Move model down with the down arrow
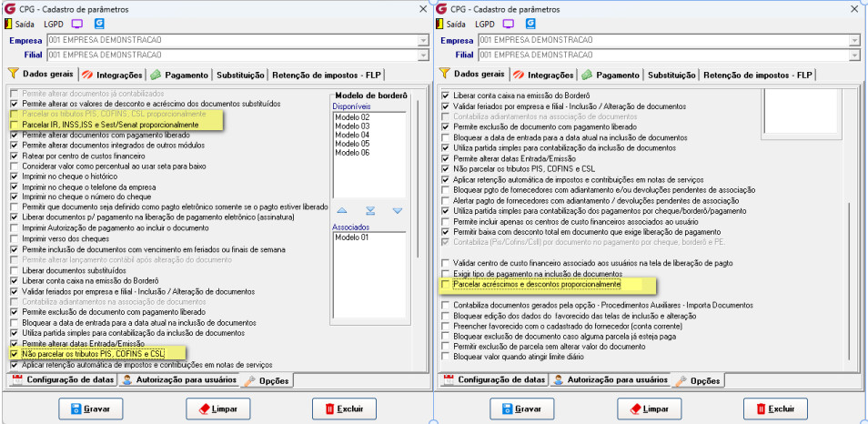The image size is (868, 424). pyautogui.click(x=398, y=210)
